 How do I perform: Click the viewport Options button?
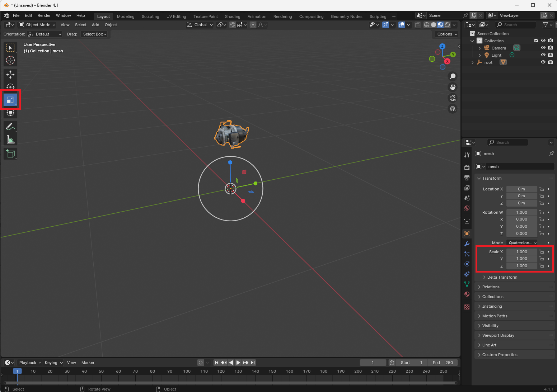[447, 34]
